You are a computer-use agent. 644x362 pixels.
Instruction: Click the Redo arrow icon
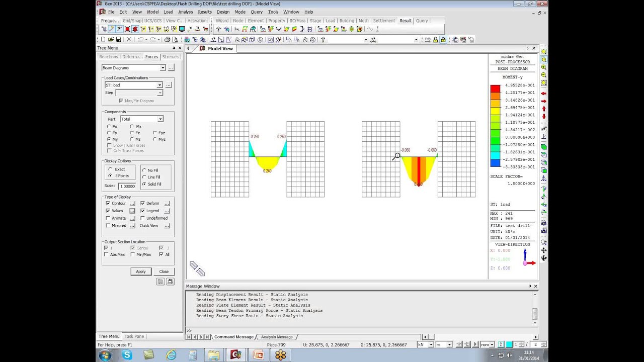(x=153, y=39)
